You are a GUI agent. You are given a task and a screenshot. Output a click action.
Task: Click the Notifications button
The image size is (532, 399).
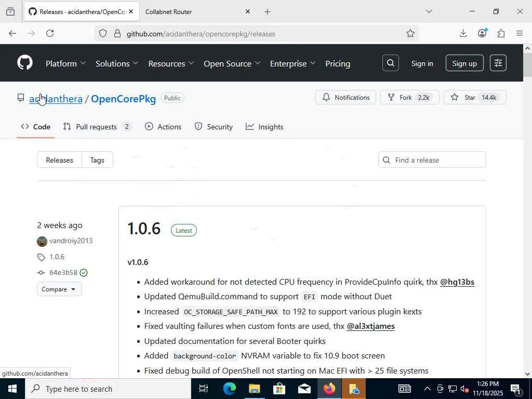[345, 97]
